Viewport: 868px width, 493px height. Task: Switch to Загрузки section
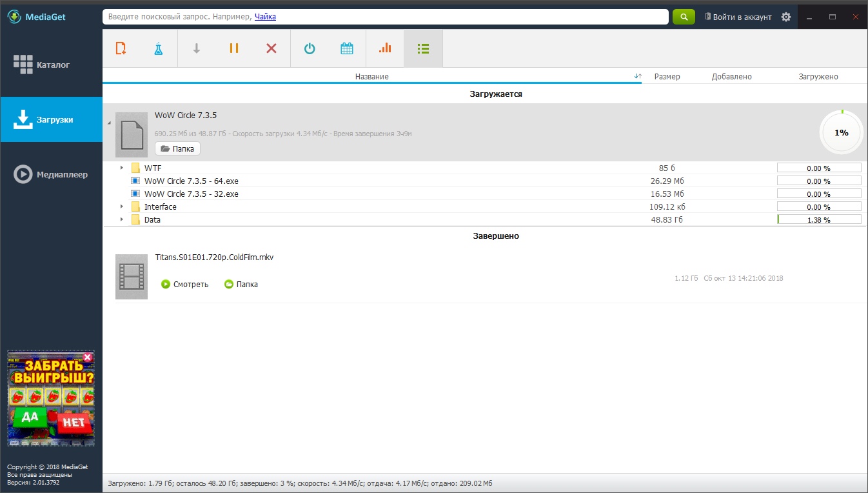(x=52, y=119)
